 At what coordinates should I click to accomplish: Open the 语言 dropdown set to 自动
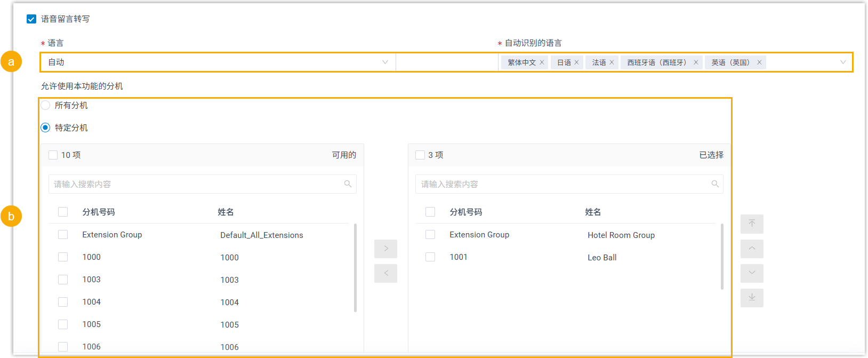pyautogui.click(x=218, y=62)
